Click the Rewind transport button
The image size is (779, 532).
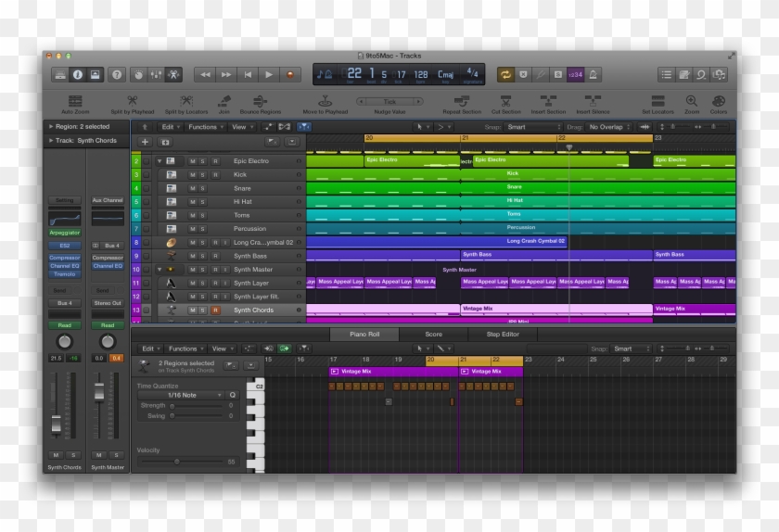(x=205, y=74)
